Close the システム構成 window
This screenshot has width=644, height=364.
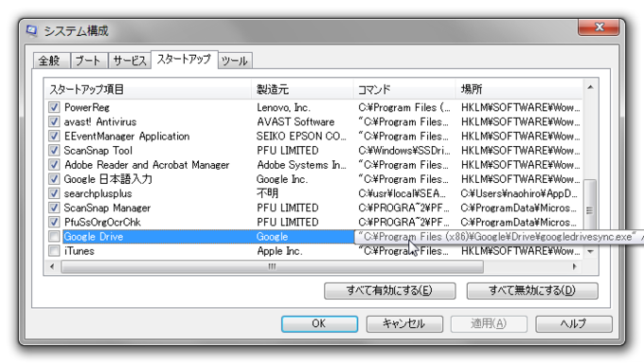click(599, 27)
